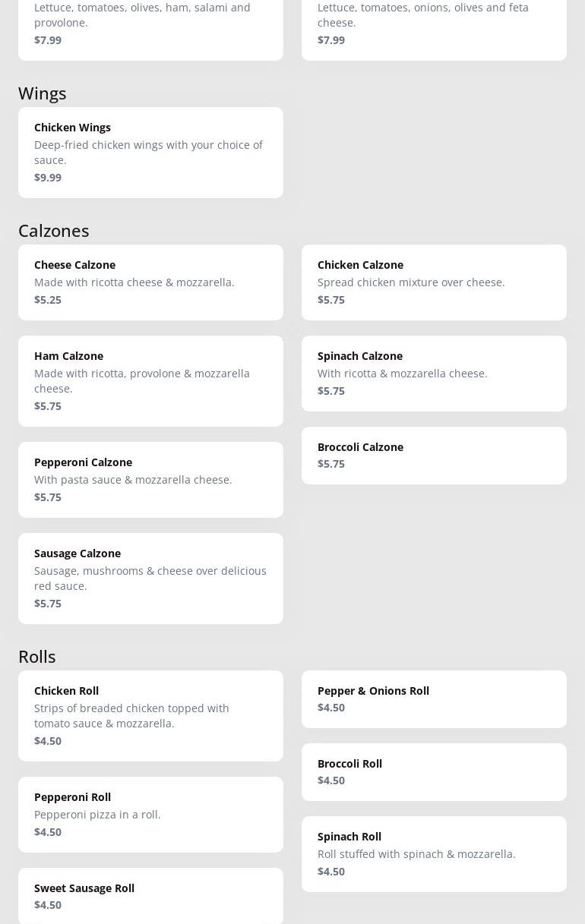Open the Cheese Calzone item card
The height and width of the screenshot is (924, 585).
point(150,282)
